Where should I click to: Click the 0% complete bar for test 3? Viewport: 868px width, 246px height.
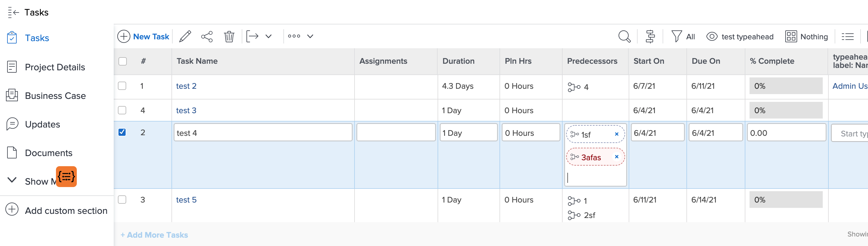tap(786, 110)
